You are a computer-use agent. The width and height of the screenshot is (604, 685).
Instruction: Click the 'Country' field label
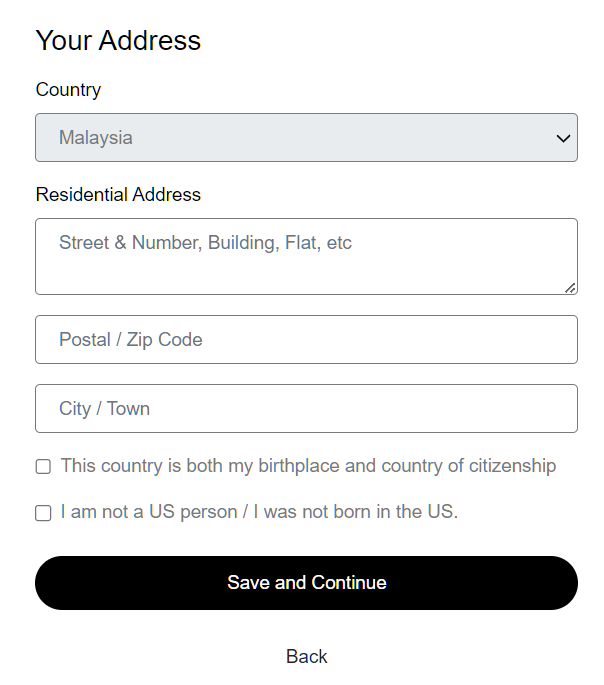(68, 90)
